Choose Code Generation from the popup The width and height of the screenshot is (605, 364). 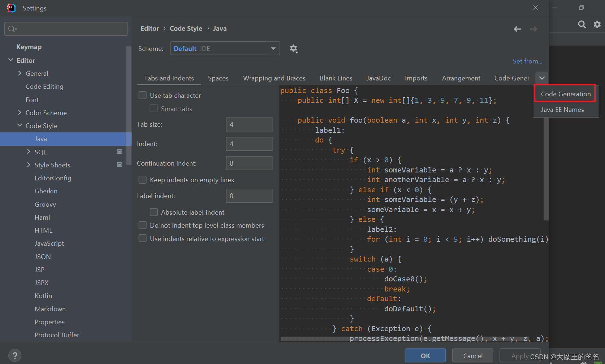tap(566, 94)
